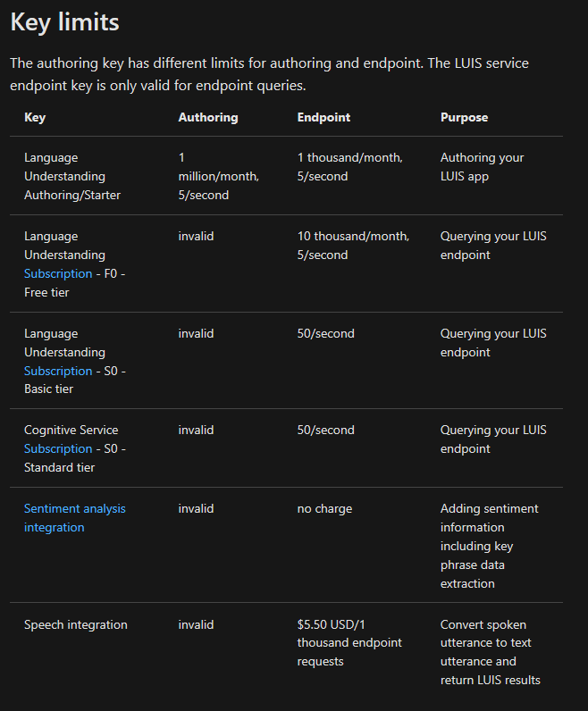
Task: Open the Subscription link in the S0 Basic tier row
Action: click(58, 371)
